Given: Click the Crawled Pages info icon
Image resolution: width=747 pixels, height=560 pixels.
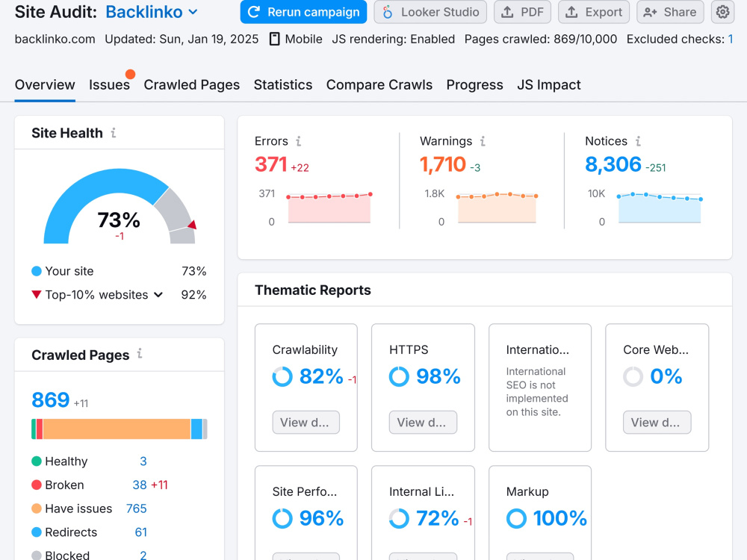Looking at the screenshot, I should pos(140,353).
